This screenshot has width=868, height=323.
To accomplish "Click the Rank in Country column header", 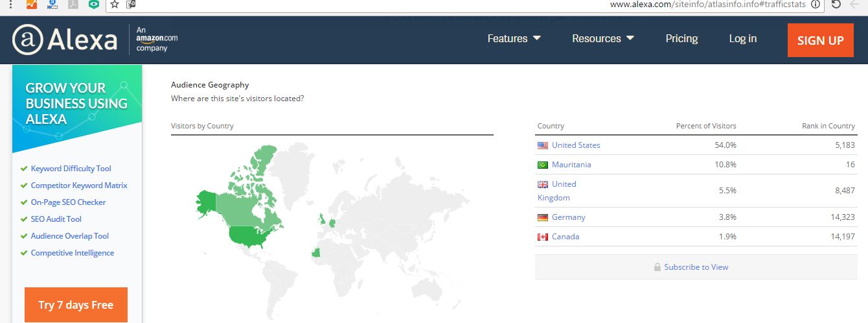I will (828, 126).
